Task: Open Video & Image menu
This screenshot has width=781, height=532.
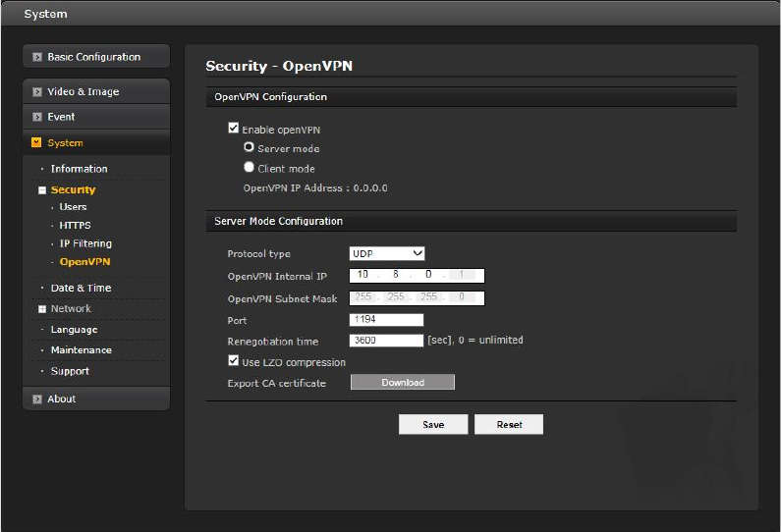Action: tap(96, 91)
